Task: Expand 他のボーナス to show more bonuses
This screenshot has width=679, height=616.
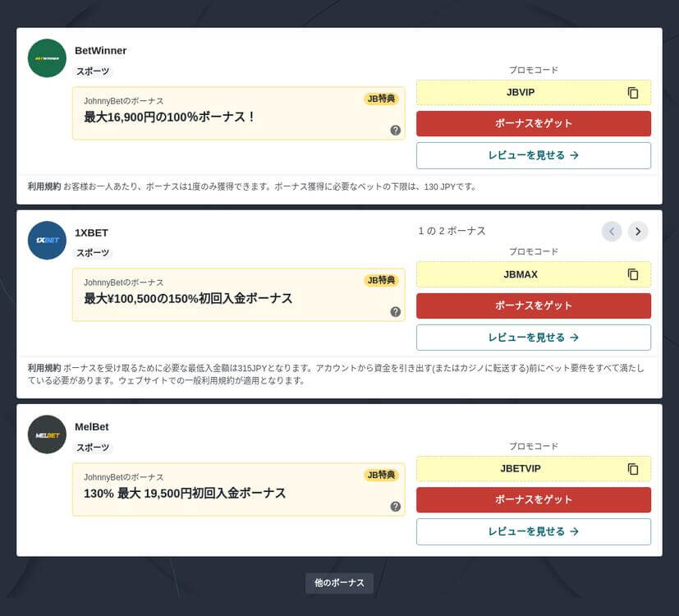Action: (x=339, y=583)
